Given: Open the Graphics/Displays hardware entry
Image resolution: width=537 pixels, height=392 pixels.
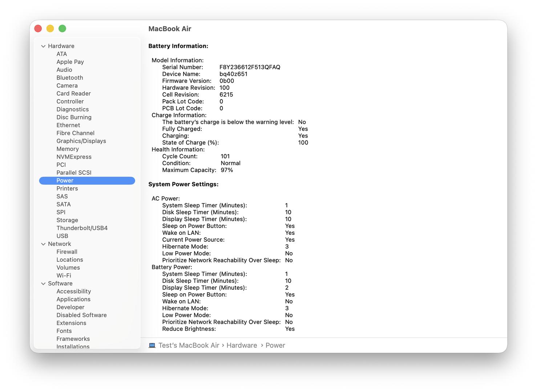Looking at the screenshot, I should click(x=81, y=141).
